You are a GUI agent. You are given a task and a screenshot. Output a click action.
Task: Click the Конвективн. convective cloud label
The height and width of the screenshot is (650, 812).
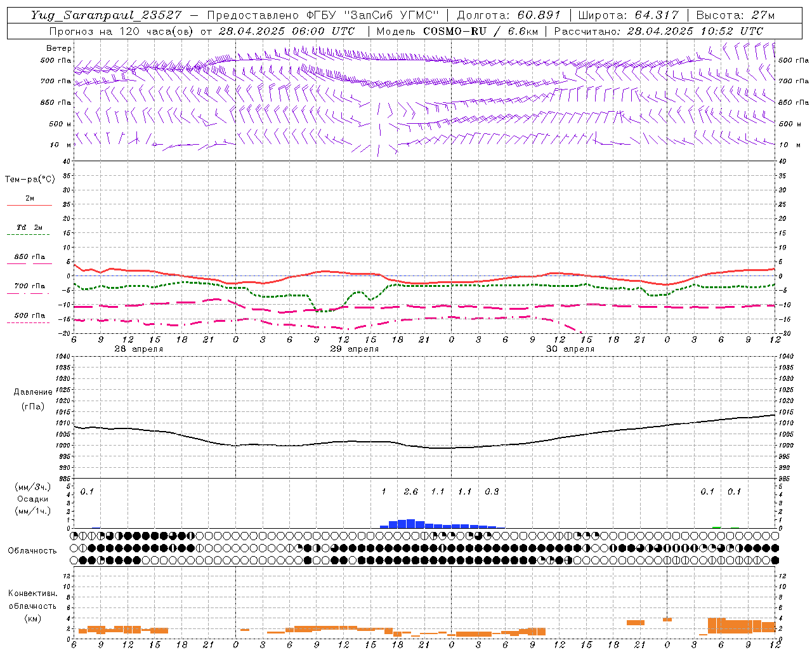[33, 594]
